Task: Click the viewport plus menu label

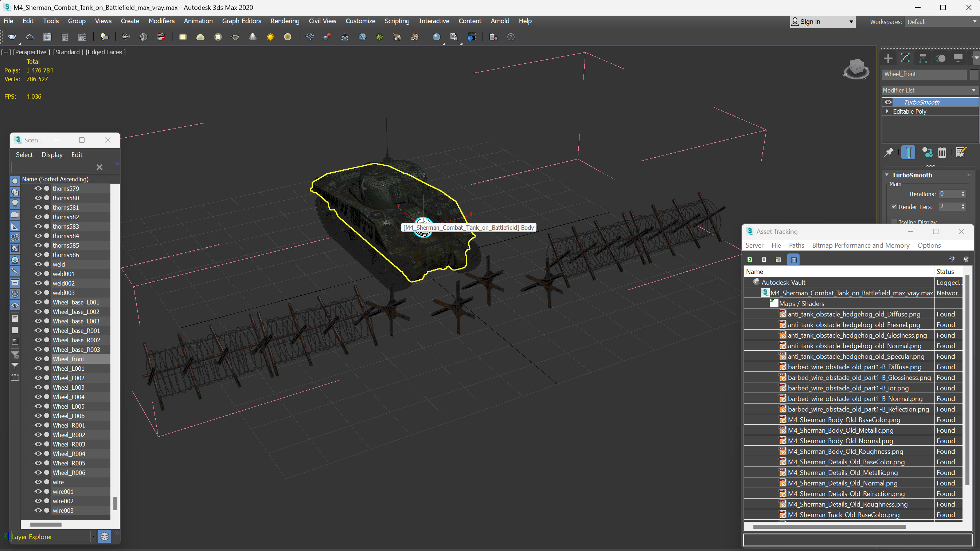Action: pyautogui.click(x=6, y=52)
